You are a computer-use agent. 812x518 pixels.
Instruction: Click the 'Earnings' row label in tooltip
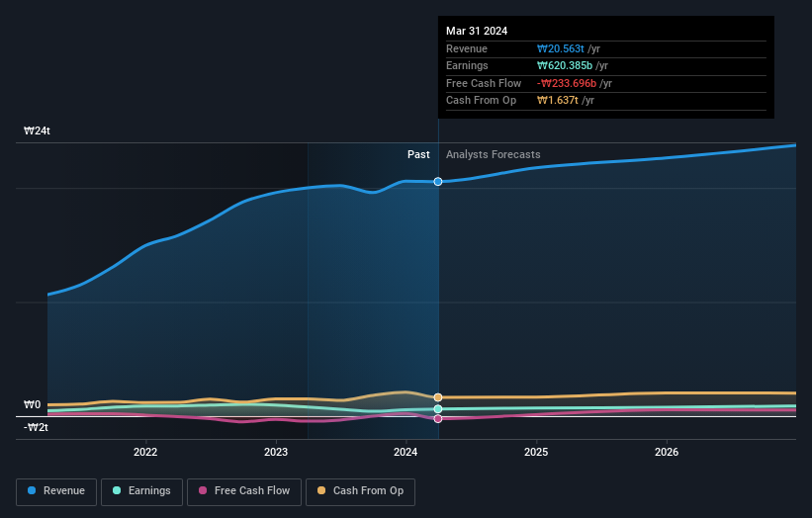(467, 65)
